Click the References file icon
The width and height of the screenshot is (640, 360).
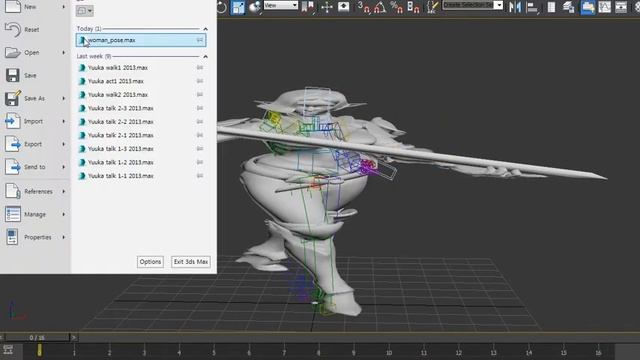[13, 191]
